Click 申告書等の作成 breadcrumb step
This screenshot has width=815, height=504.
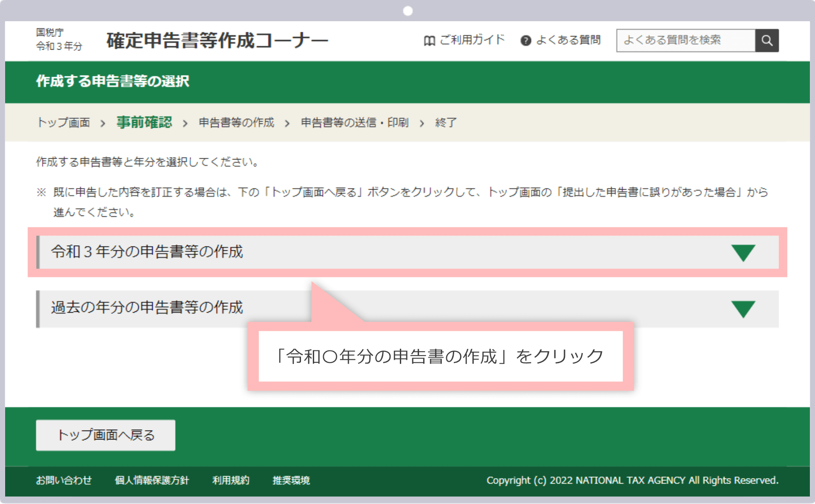tap(236, 122)
